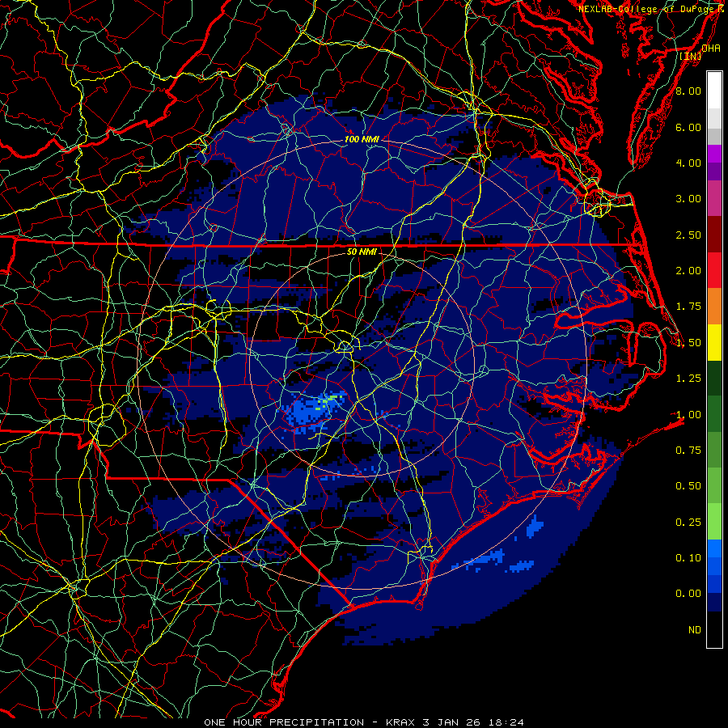This screenshot has width=728, height=728.
Task: Pick the yellow legend swatch
Action: 714,342
